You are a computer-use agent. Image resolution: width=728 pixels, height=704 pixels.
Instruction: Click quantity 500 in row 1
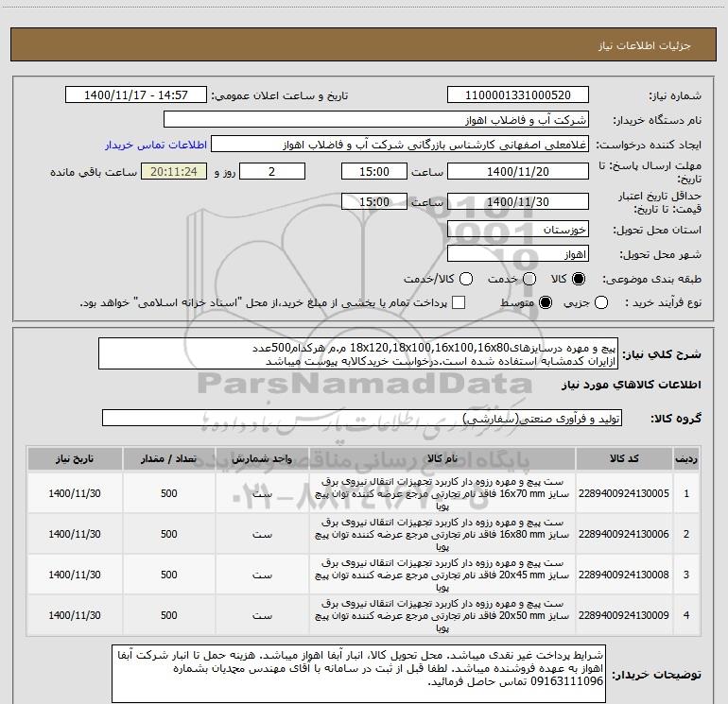pyautogui.click(x=169, y=493)
